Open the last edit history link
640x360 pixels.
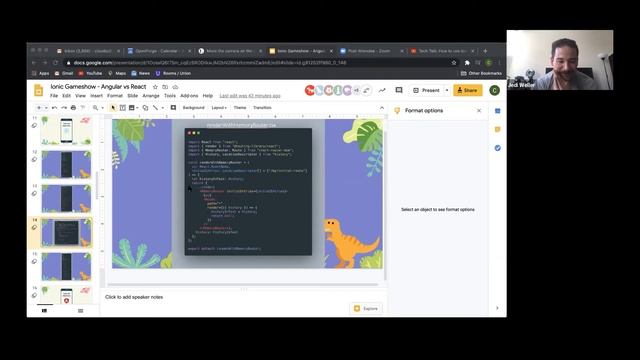pyautogui.click(x=250, y=96)
